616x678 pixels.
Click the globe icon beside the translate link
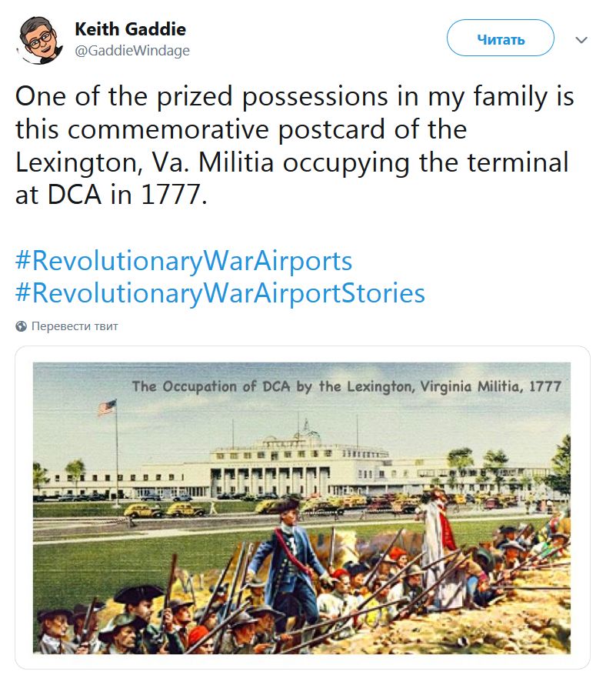(x=22, y=326)
